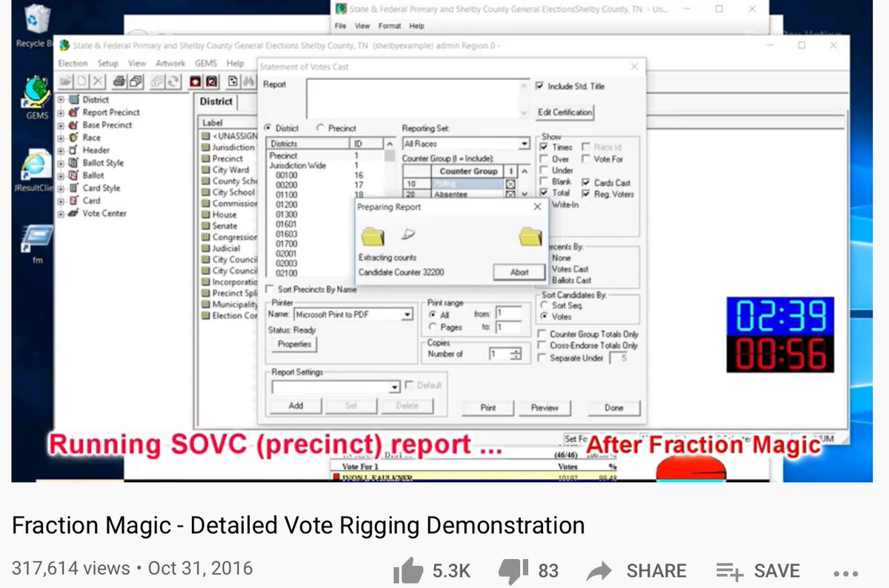Select the red '2' card icon on the toolbar

click(x=210, y=81)
